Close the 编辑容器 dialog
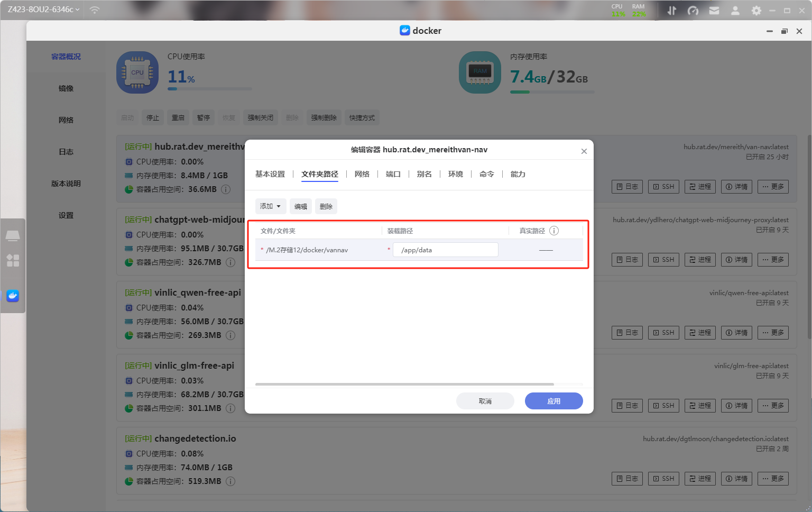The height and width of the screenshot is (512, 812). [584, 151]
